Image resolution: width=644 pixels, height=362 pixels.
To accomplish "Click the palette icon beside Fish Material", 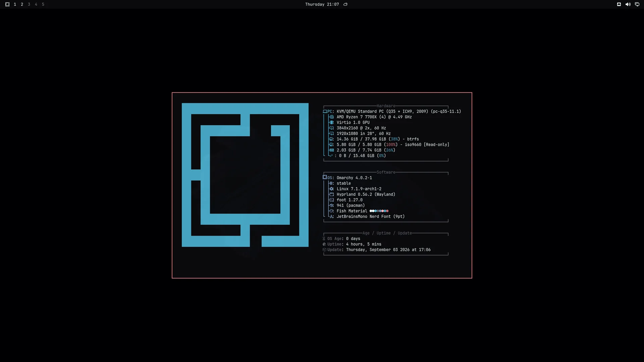I will coord(331,211).
